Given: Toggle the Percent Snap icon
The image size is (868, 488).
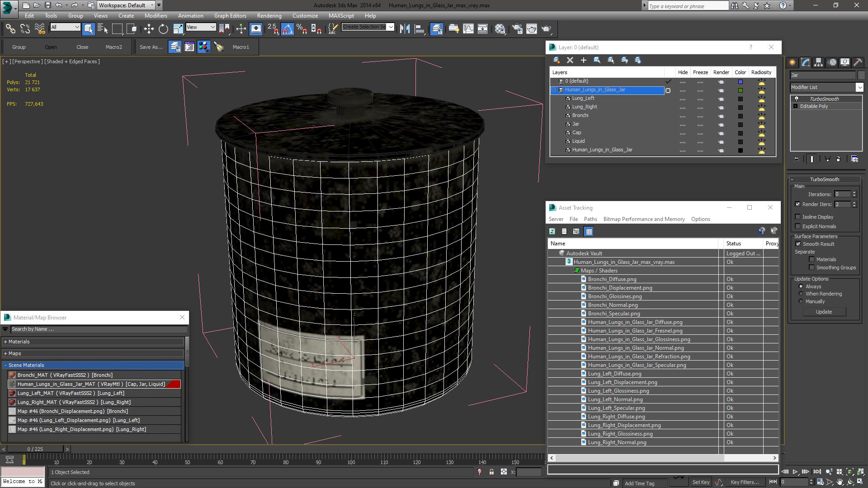Looking at the screenshot, I should (x=302, y=29).
